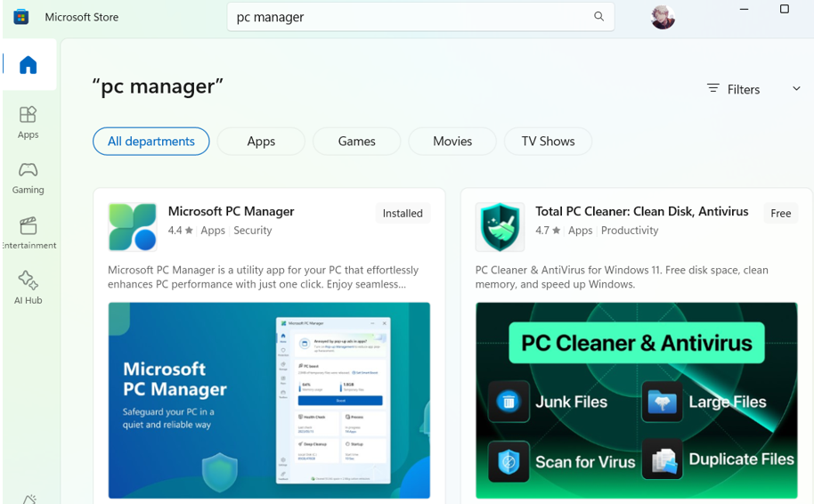The image size is (814, 504).
Task: Open the PC Cleaner & Antivirus banner image
Action: [637, 400]
